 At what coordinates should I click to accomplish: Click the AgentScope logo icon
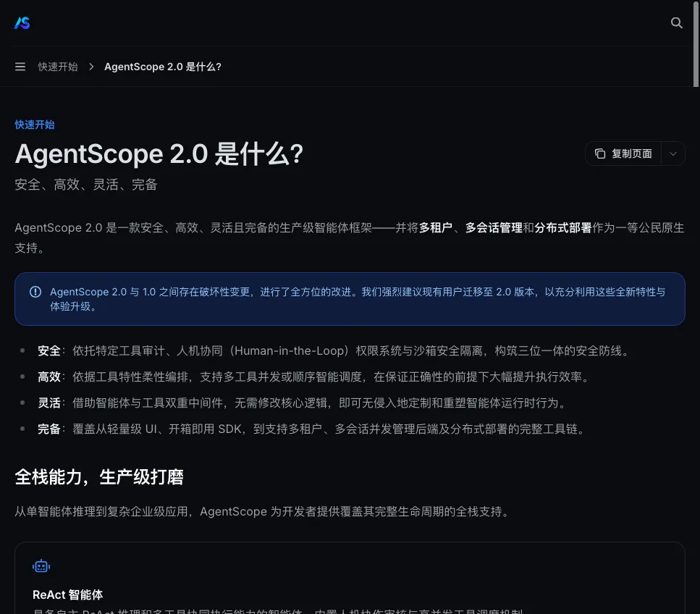22,22
